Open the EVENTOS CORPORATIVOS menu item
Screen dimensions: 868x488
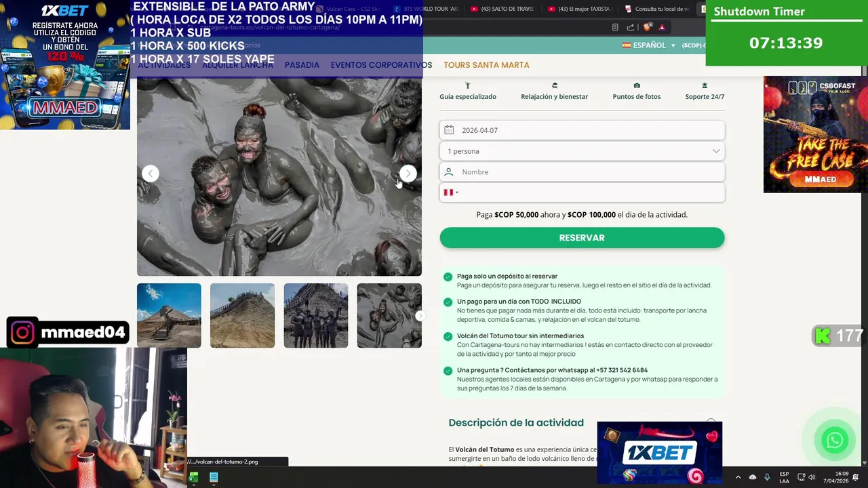381,65
